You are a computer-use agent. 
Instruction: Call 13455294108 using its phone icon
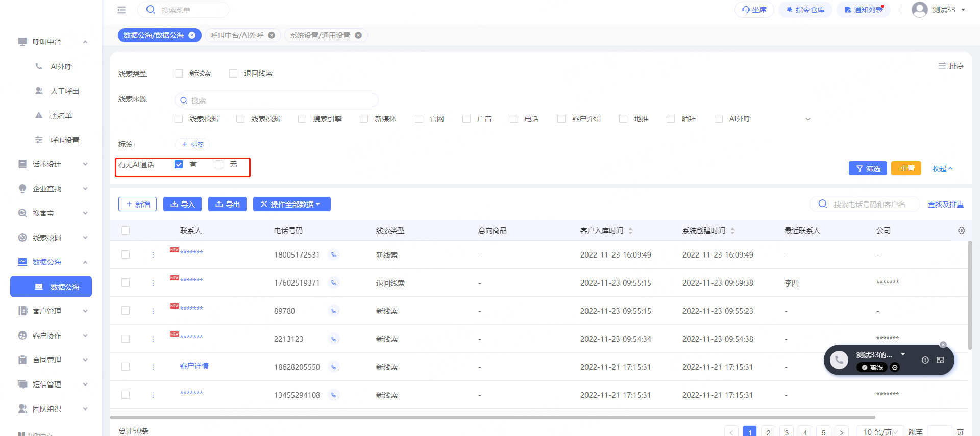(334, 395)
